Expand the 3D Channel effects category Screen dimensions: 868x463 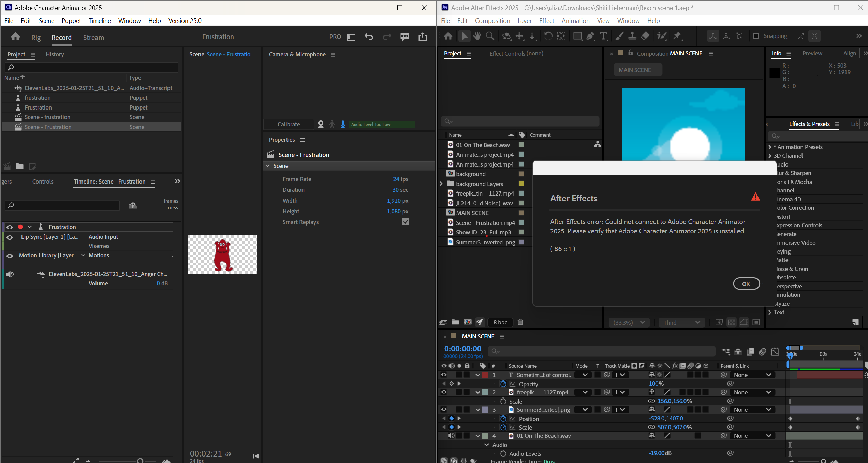(x=770, y=156)
